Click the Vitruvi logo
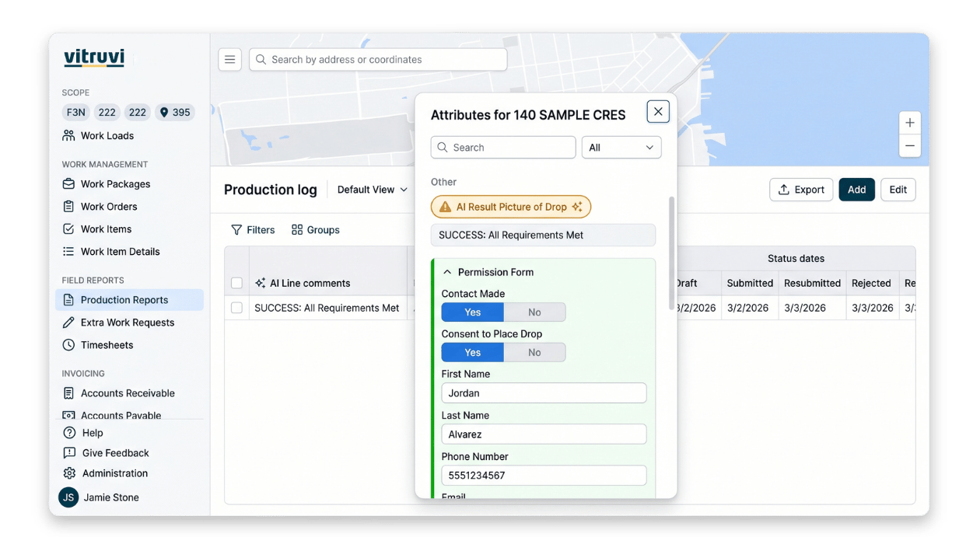The width and height of the screenshot is (980, 544). pos(94,58)
